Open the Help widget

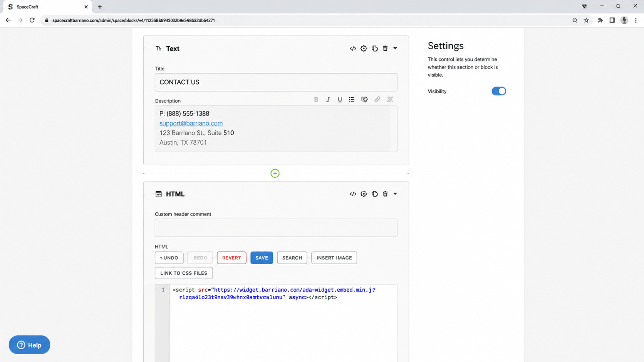pos(29,345)
